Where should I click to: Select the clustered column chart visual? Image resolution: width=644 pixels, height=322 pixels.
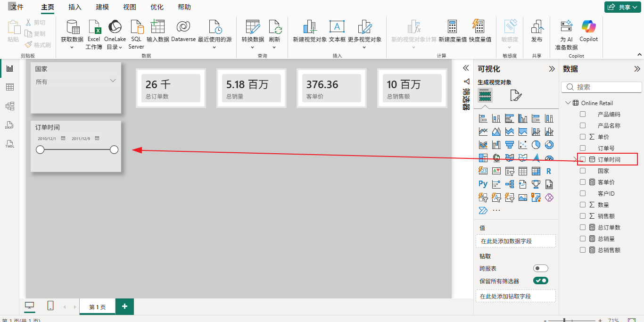[x=522, y=118]
